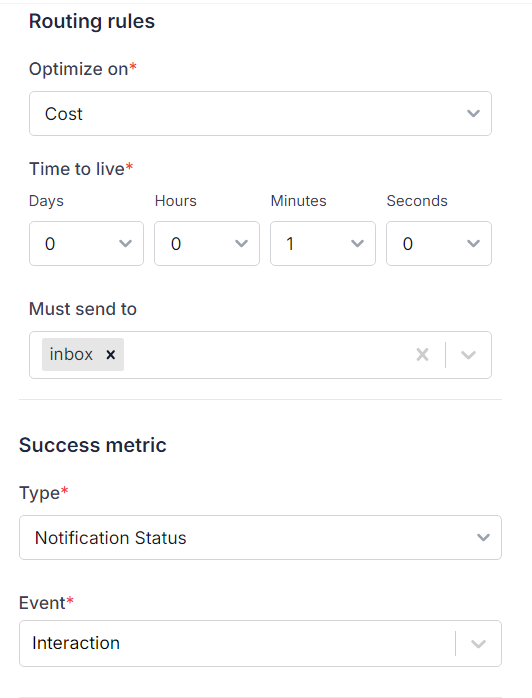
Task: Click the chevron icon in Must send to
Action: 468,355
